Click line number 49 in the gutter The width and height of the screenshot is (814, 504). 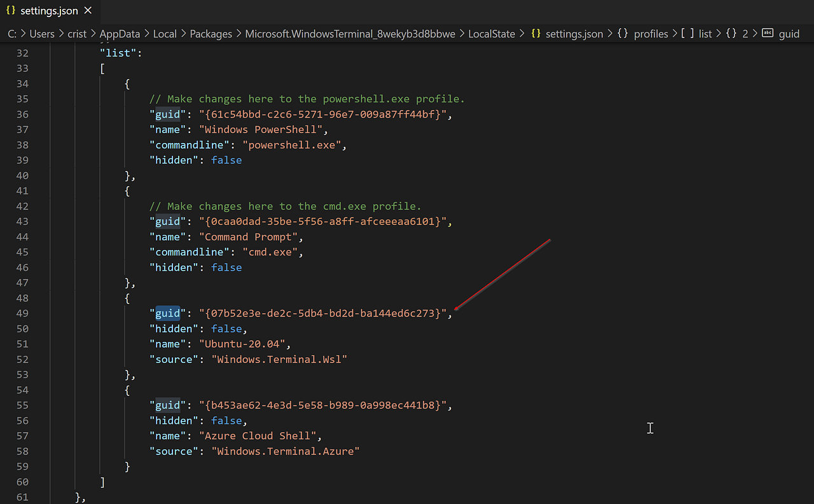coord(22,313)
